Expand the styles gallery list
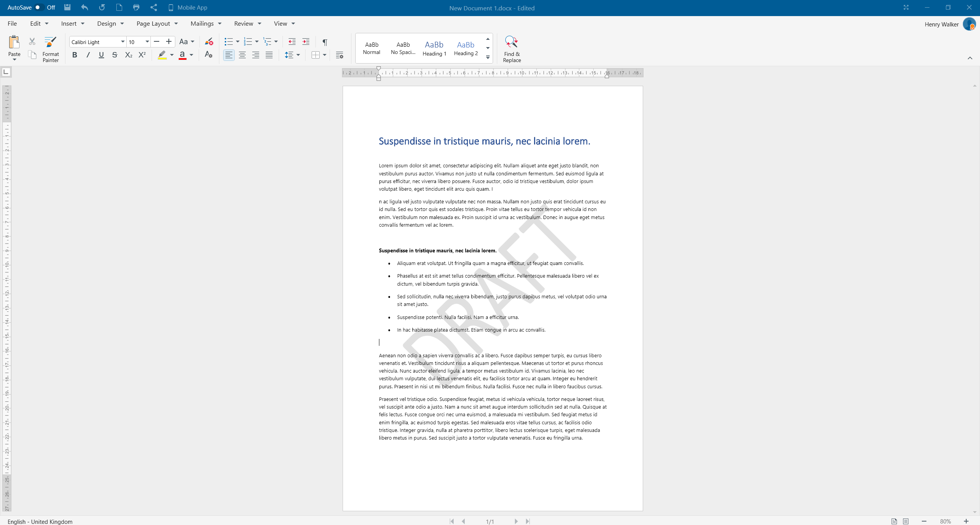The image size is (980, 525). (x=488, y=57)
